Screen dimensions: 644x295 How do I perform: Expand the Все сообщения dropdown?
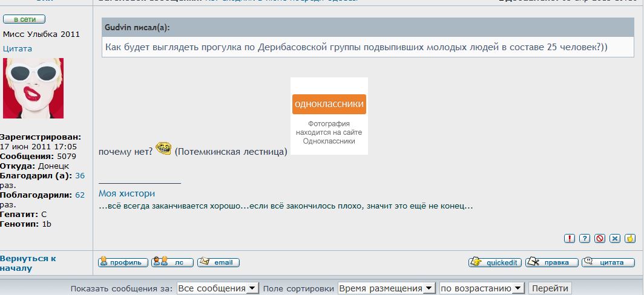218,288
